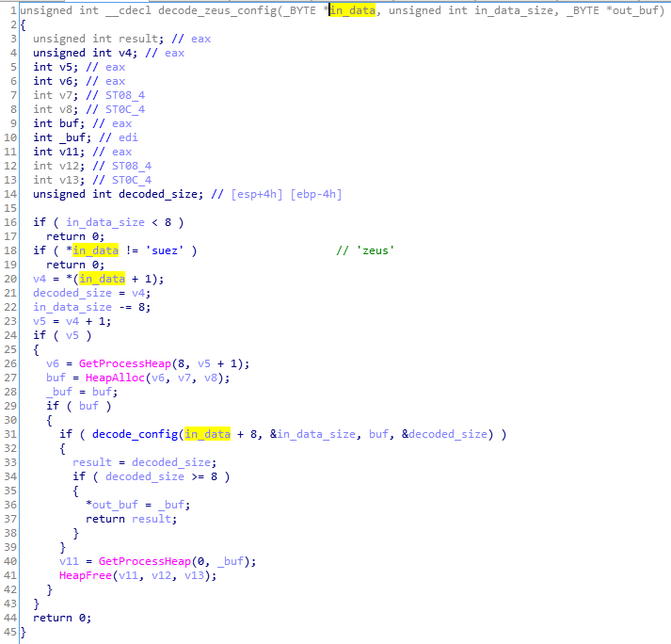Image resolution: width=671 pixels, height=644 pixels.
Task: Click v8 argument in HeapAlloc call
Action: (x=211, y=378)
